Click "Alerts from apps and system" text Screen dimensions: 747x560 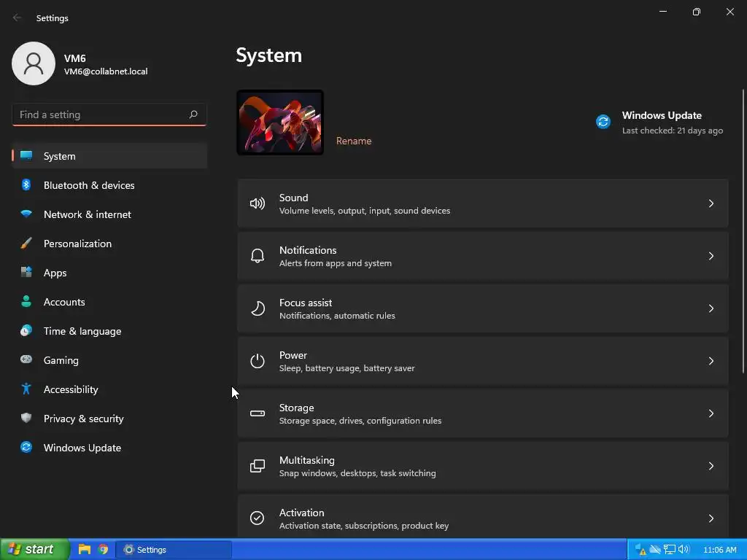pos(336,262)
